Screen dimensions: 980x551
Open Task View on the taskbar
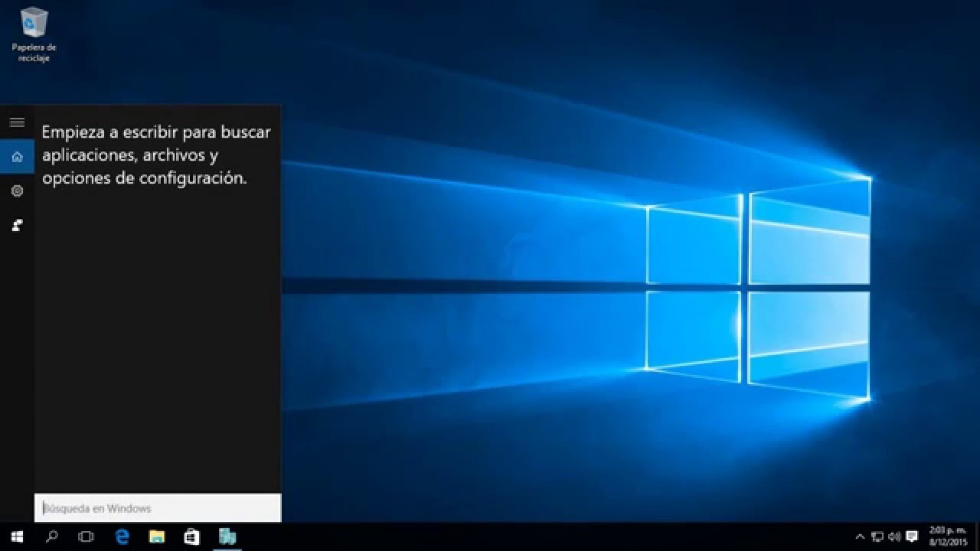tap(86, 536)
